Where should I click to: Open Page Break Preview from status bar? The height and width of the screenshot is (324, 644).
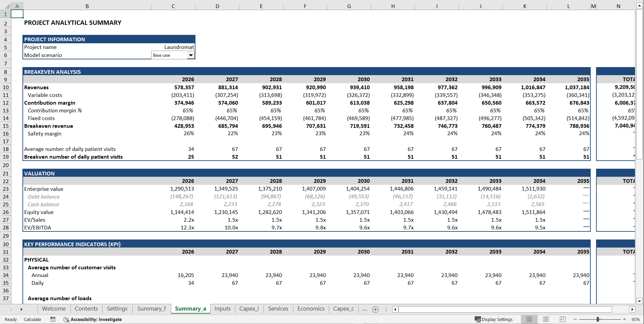point(562,319)
